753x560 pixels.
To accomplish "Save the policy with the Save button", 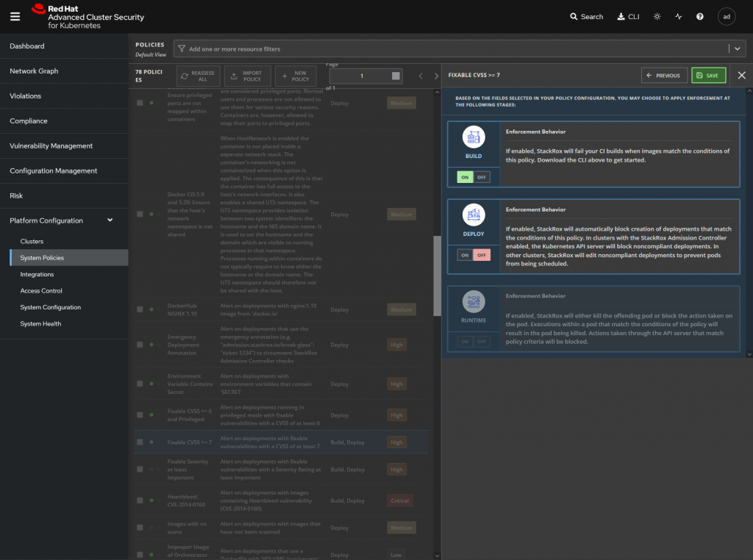I will click(708, 76).
